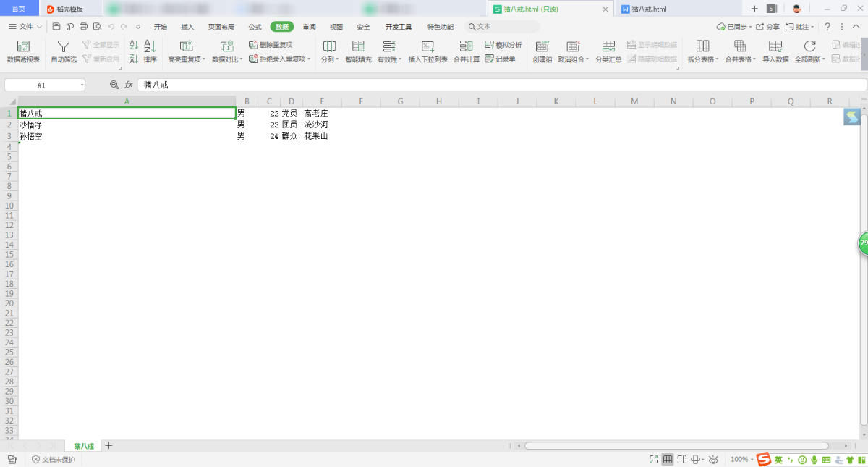
Task: Toggle full screen view in status bar
Action: pos(653,460)
